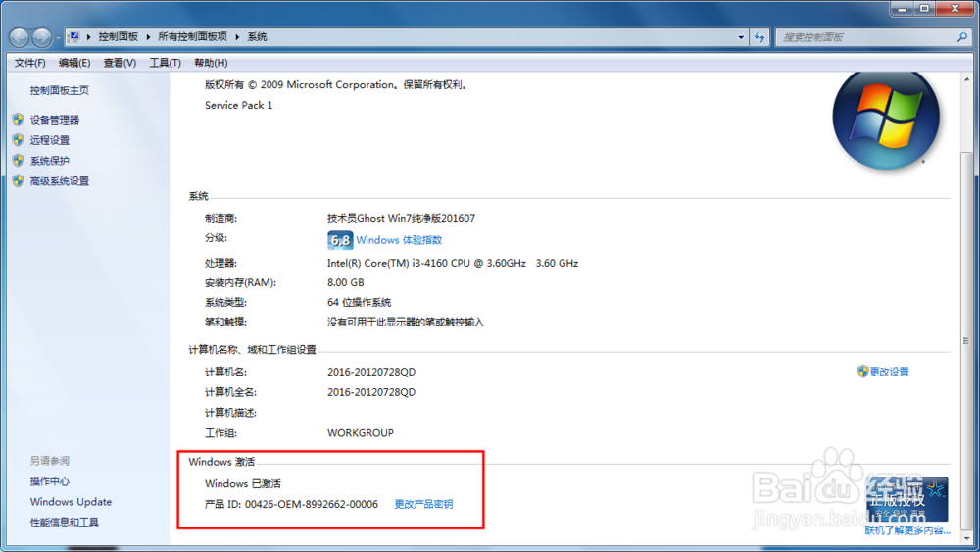
Task: Click the vertical scrollbar up arrow
Action: coord(967,80)
